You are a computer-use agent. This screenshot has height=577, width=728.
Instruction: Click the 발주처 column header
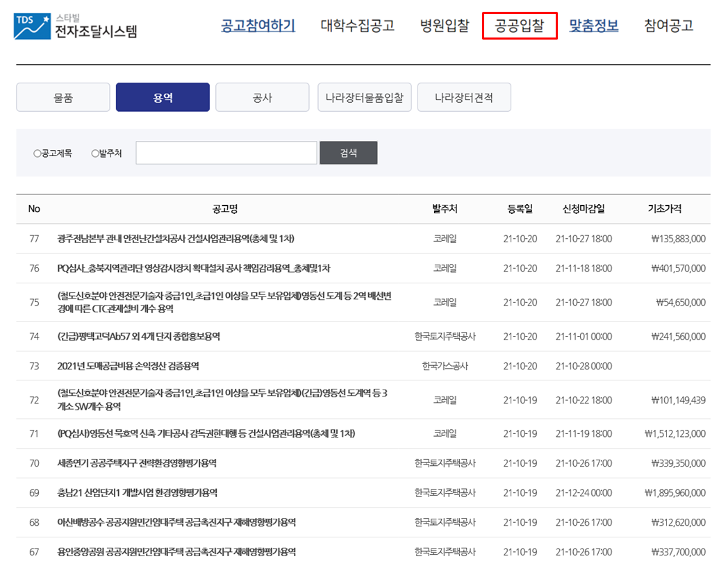pyautogui.click(x=445, y=209)
